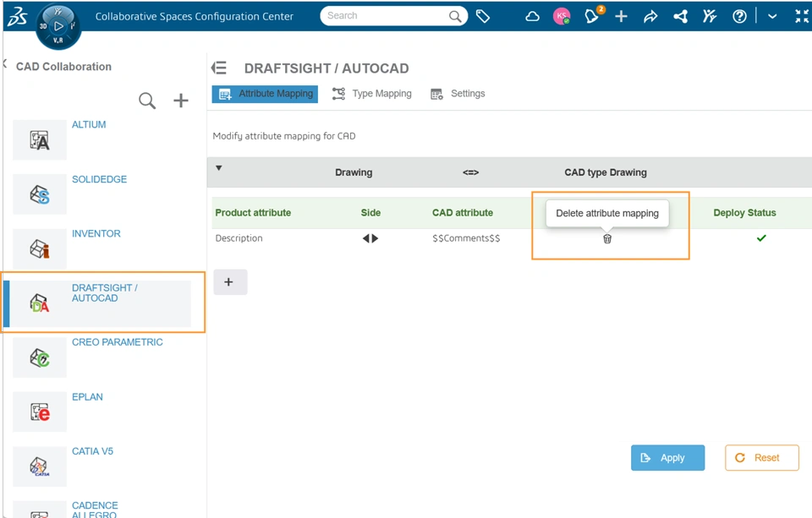Open the KS user profile avatar
The image size is (812, 518).
[562, 16]
